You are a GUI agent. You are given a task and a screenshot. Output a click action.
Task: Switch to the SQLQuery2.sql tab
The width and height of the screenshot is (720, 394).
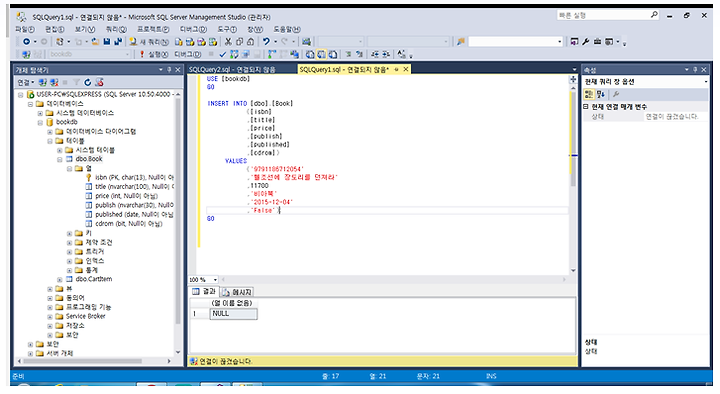(x=232, y=69)
